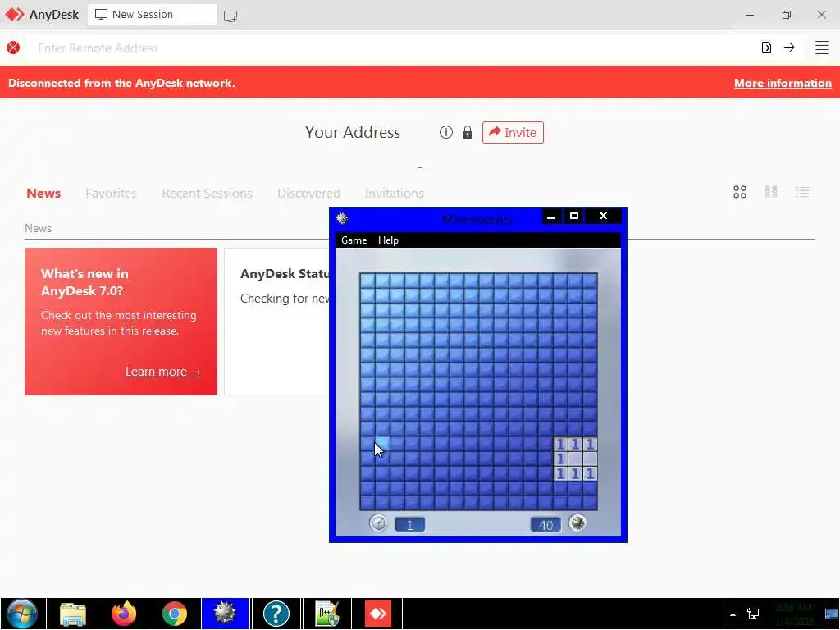This screenshot has height=630, width=840.
Task: Switch to small tiles view icon
Action: point(771,192)
